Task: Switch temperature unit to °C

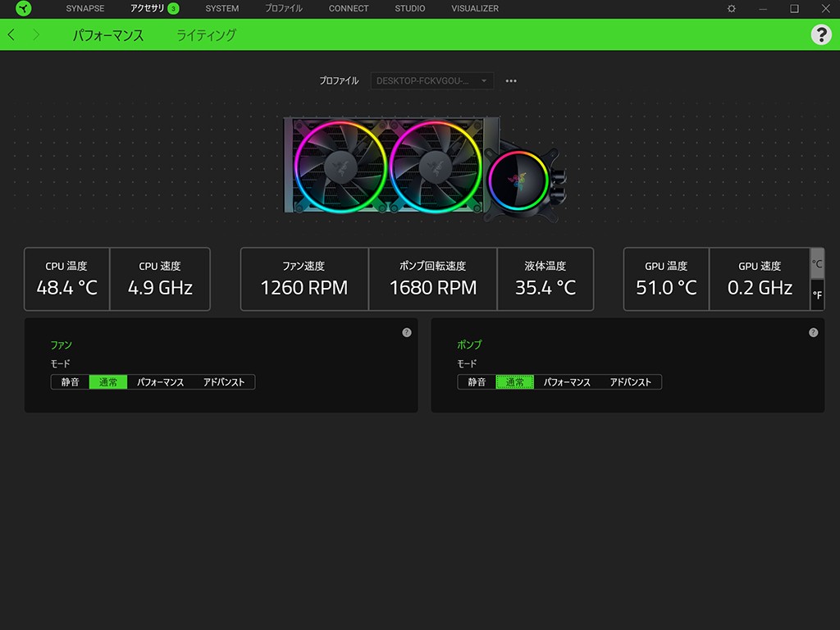Action: point(817,264)
